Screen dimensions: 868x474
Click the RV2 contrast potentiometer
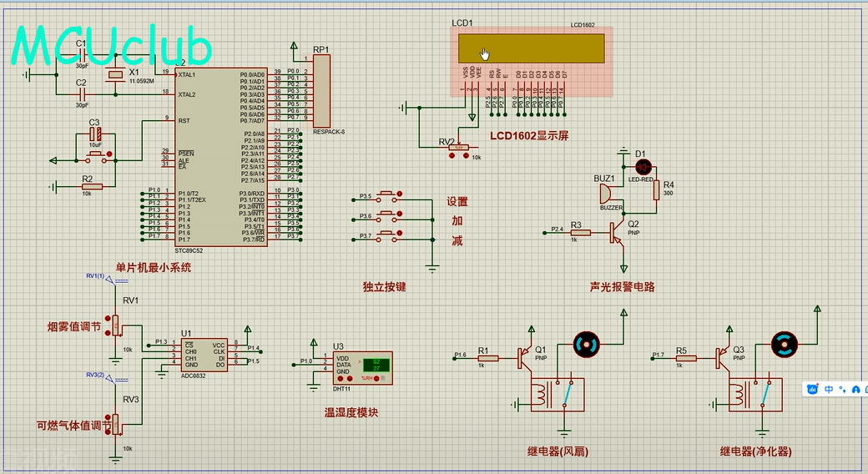pos(458,147)
